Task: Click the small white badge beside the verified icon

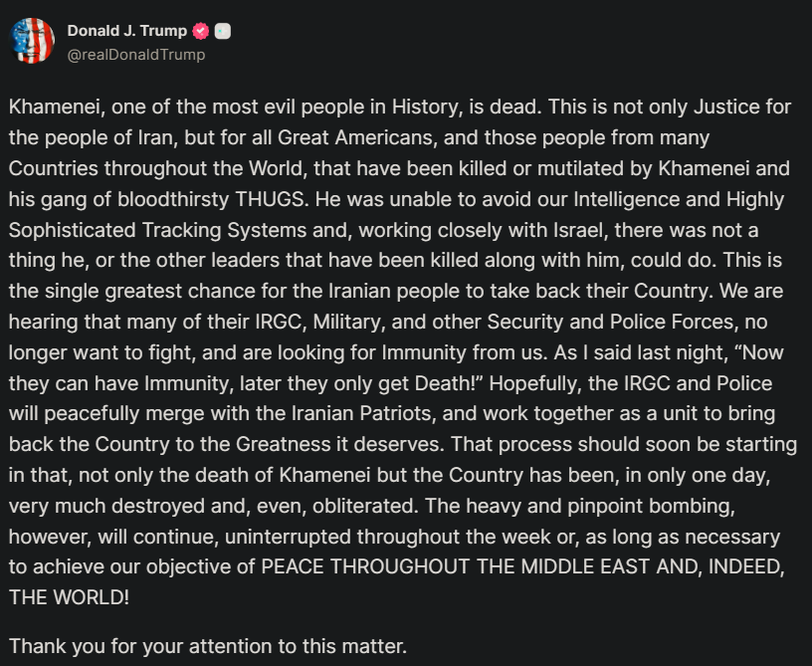Action: 223,31
